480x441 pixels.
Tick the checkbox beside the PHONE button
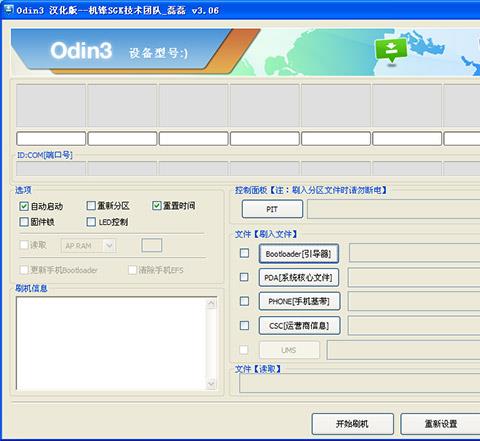coord(244,301)
